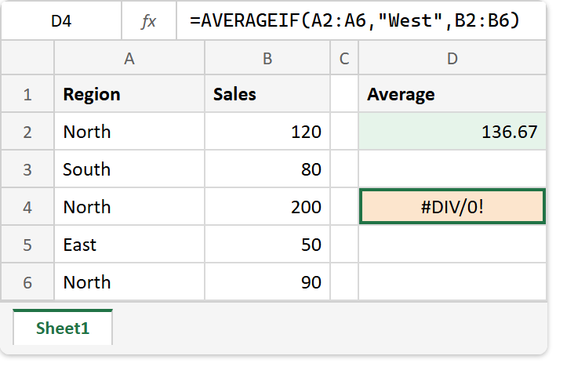Open the Sheet1 tab
The image size is (585, 392).
pos(63,328)
